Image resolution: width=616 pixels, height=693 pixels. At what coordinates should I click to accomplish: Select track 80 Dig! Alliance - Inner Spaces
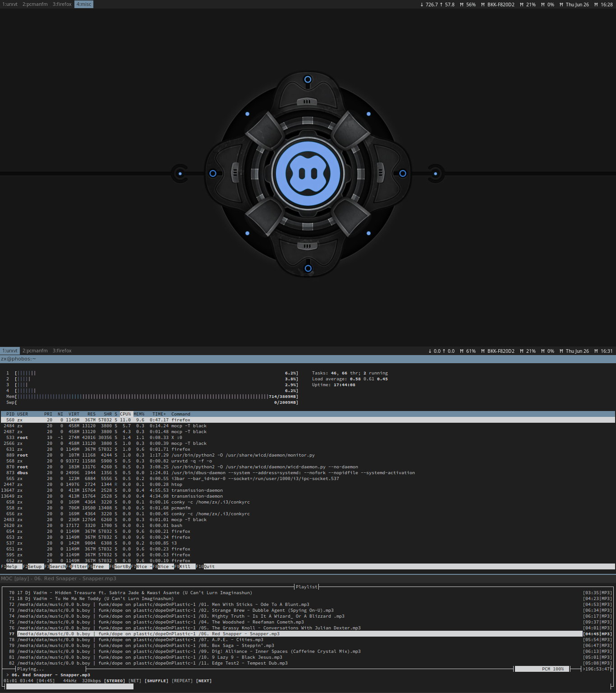click(308, 651)
